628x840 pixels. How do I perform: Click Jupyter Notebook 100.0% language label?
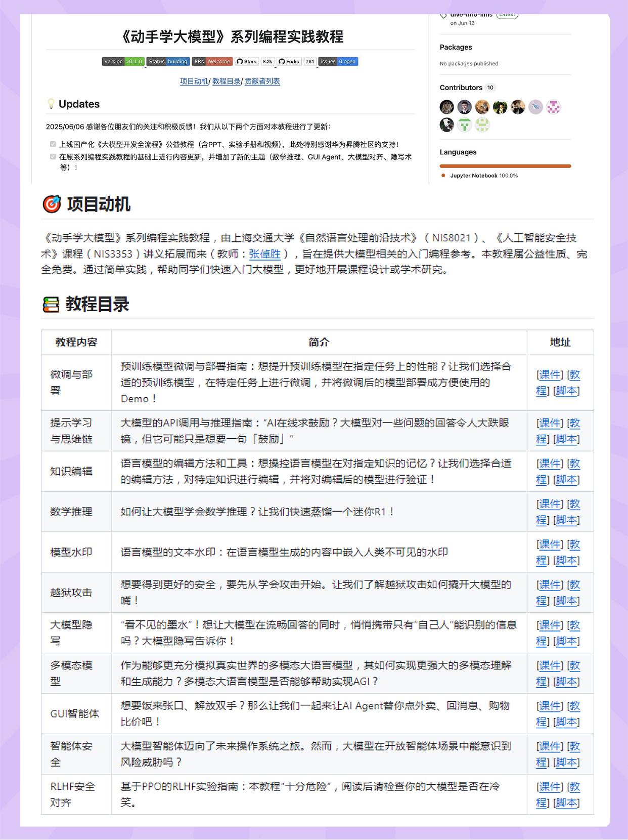tap(484, 176)
